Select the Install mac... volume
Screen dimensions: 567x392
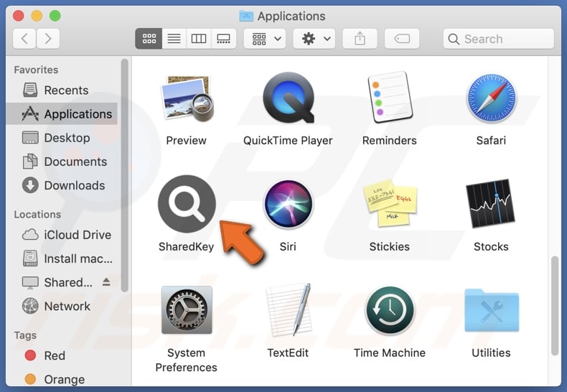pos(62,258)
